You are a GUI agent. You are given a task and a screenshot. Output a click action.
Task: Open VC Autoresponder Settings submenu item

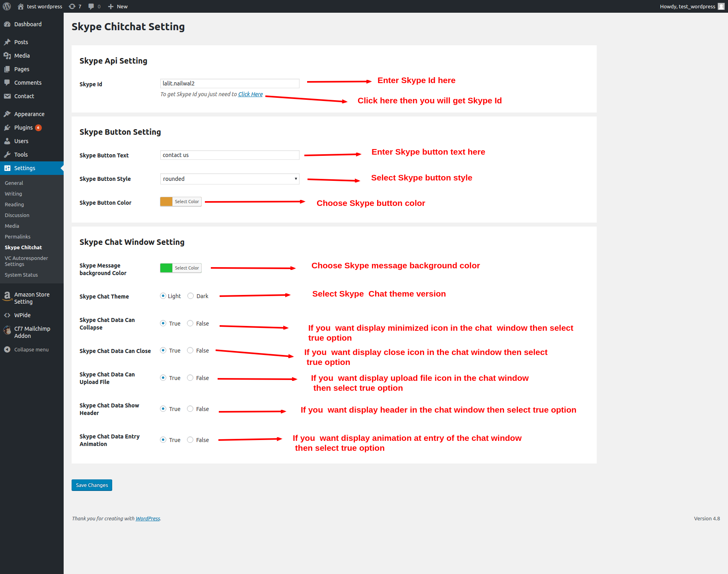(26, 261)
